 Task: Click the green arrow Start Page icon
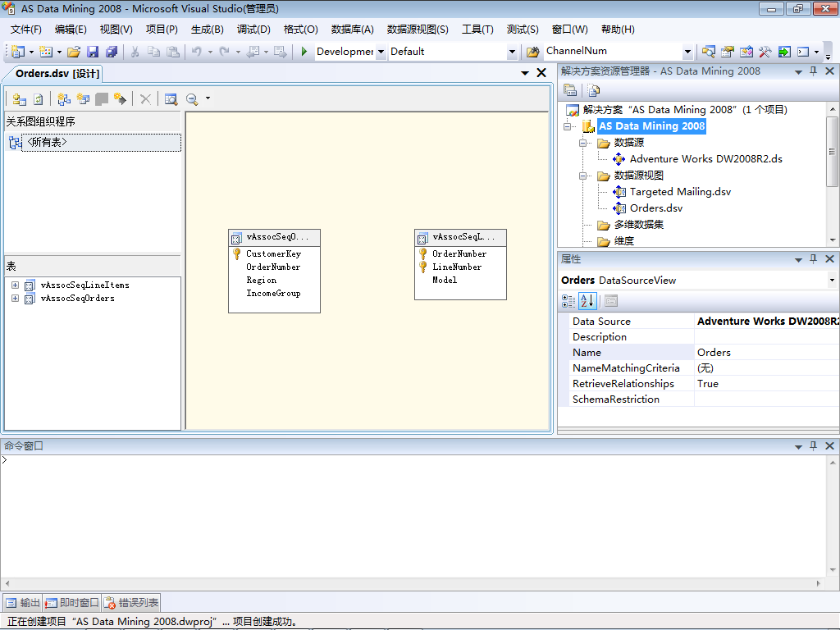(x=784, y=52)
